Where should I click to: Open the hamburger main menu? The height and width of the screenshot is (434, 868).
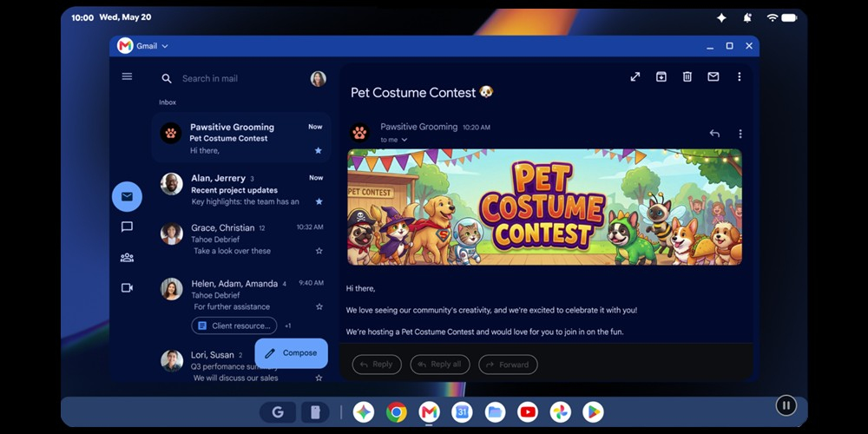click(127, 76)
